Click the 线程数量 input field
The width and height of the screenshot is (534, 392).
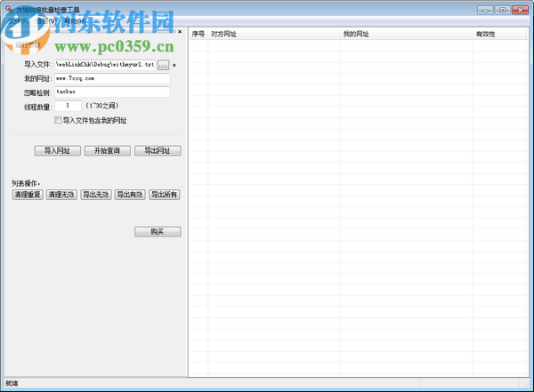tap(69, 106)
